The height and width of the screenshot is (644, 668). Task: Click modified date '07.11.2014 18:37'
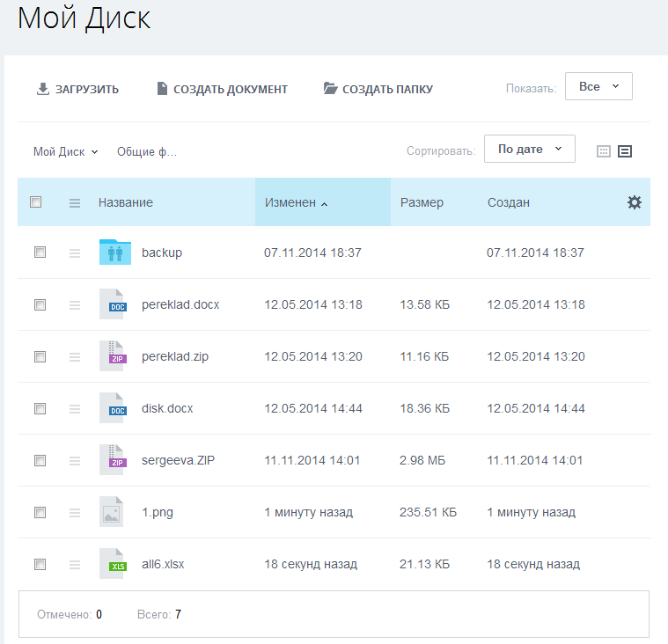(312, 252)
